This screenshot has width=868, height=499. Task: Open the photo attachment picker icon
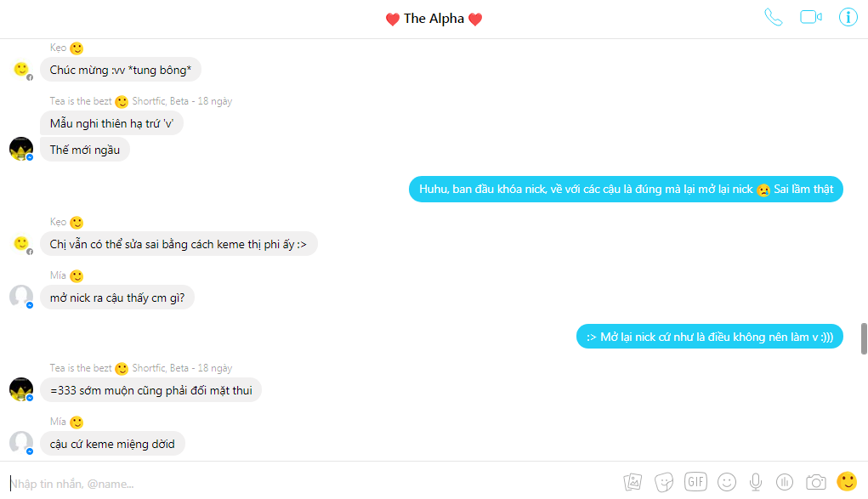633,482
